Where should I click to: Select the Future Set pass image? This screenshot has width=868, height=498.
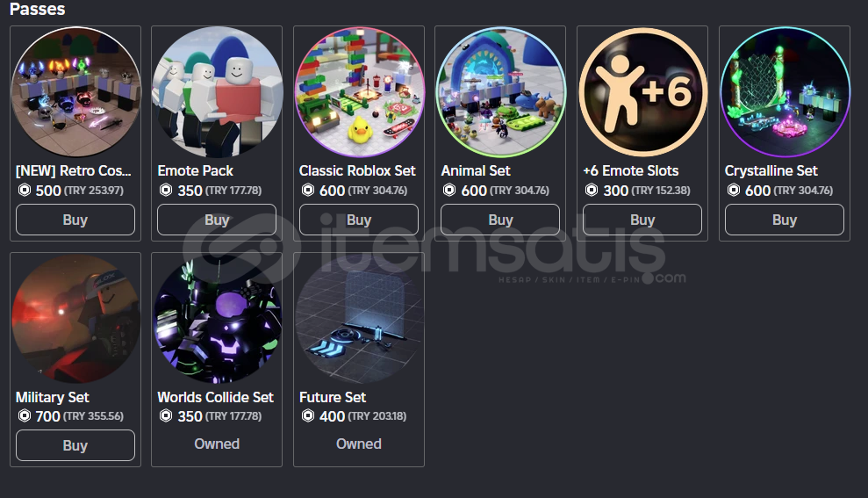tap(359, 319)
